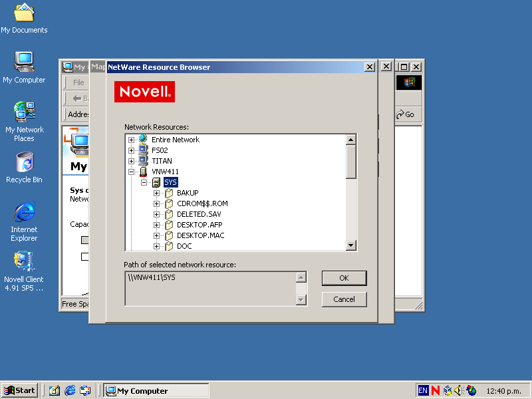Open the My Documents desktop icon
Screen dimensions: 532x399
[x=24, y=19]
